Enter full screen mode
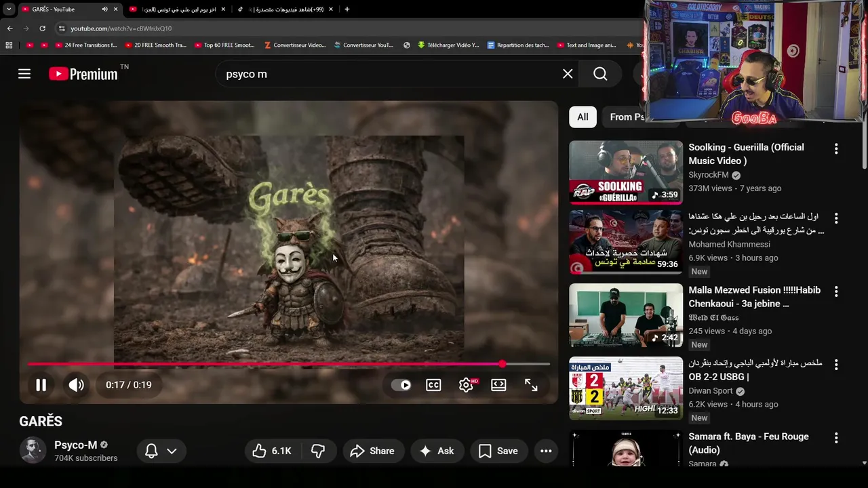Viewport: 868px width, 488px height. pyautogui.click(x=531, y=385)
